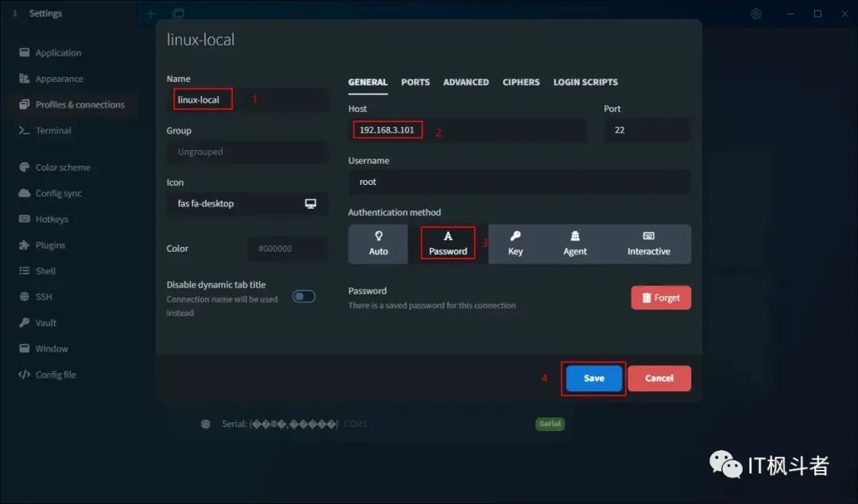Switch to the PORTS tab

(415, 82)
